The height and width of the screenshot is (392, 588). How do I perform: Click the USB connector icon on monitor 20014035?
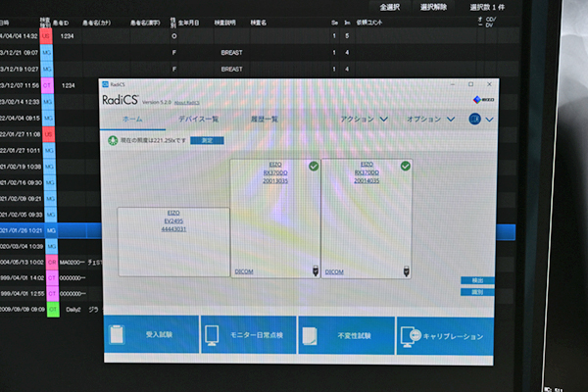coord(404,270)
